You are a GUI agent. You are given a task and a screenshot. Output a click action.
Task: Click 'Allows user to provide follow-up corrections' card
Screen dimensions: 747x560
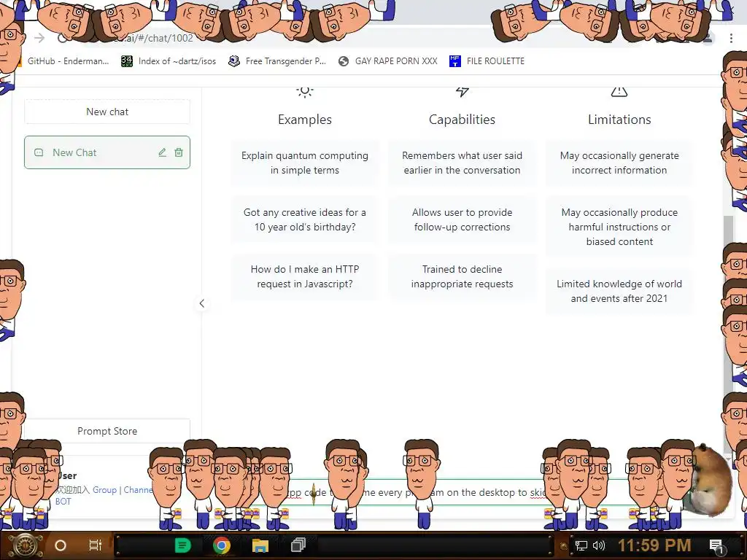coord(462,219)
